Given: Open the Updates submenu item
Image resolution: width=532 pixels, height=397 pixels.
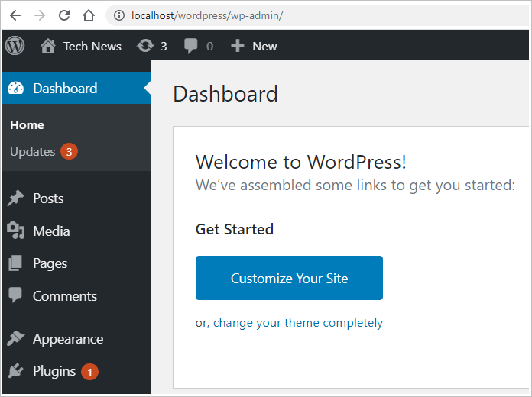Looking at the screenshot, I should pyautogui.click(x=33, y=151).
